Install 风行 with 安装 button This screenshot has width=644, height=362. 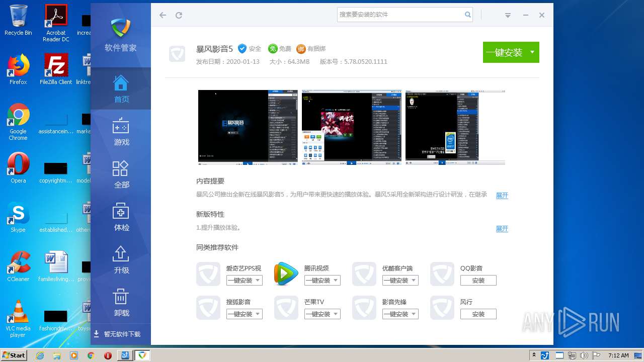tap(478, 314)
